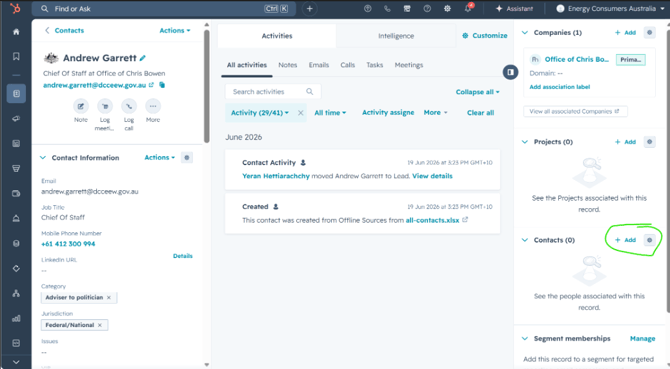The image size is (670, 369).
Task: Add an associated contact with Contacts Add
Action: (x=625, y=240)
